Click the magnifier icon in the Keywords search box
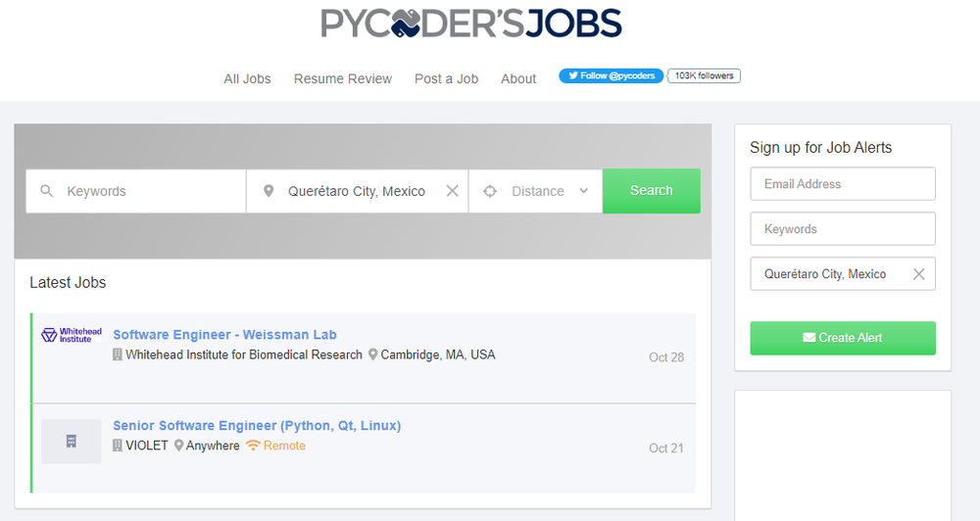Image resolution: width=980 pixels, height=521 pixels. [x=46, y=191]
